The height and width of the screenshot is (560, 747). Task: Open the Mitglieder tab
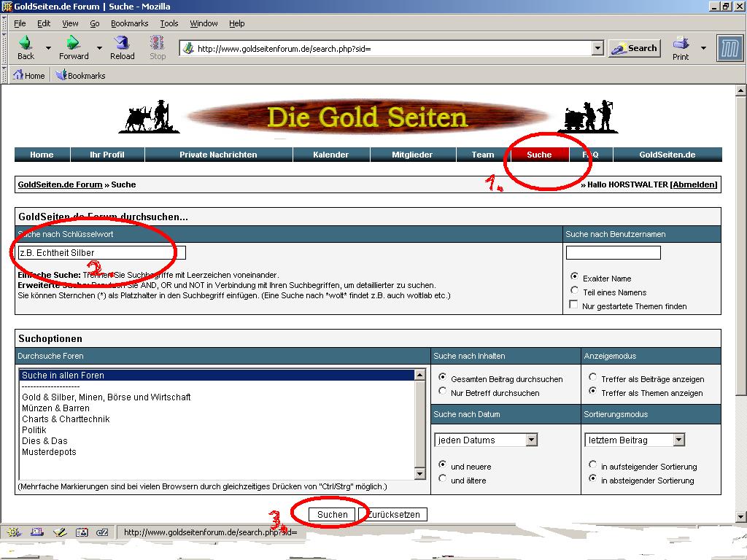click(413, 155)
